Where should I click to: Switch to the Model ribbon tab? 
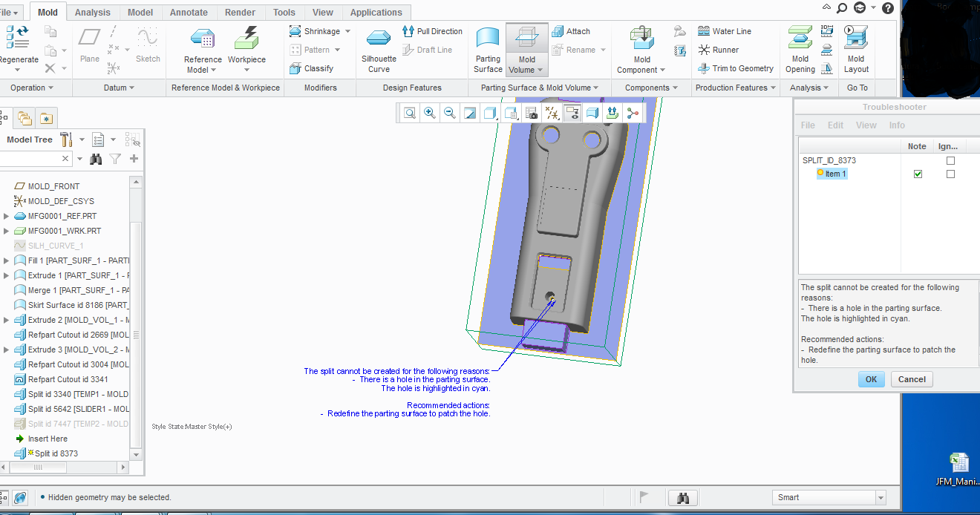pyautogui.click(x=140, y=12)
